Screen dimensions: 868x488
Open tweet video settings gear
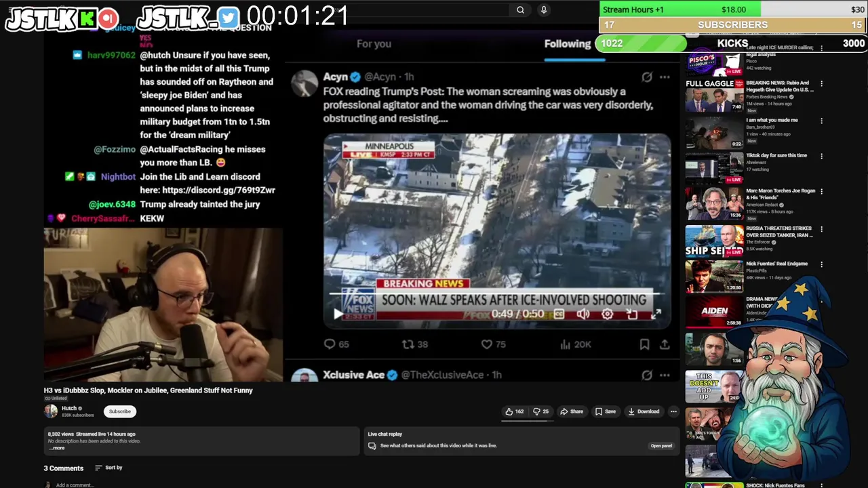pyautogui.click(x=608, y=314)
